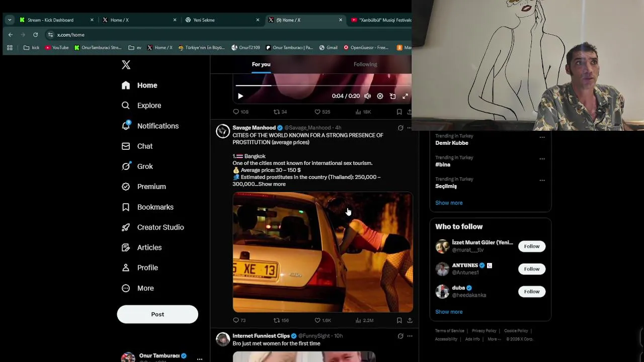Expand footer More menu
The width and height of the screenshot is (644, 362).
(494, 339)
